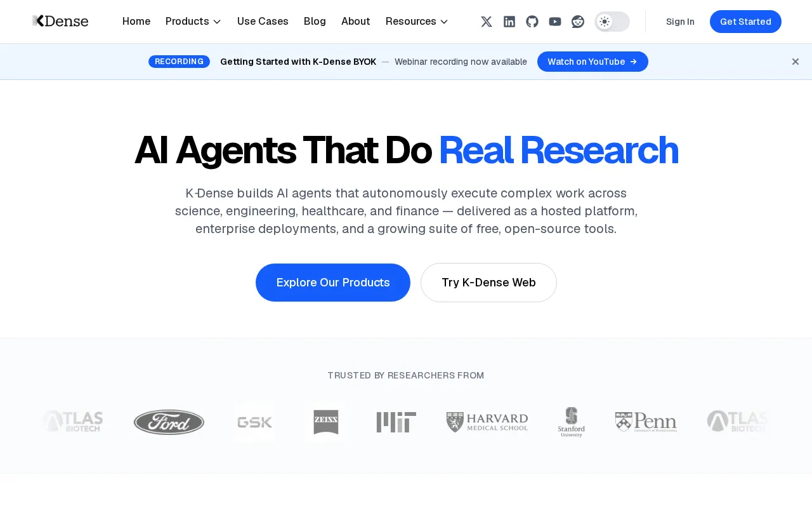Click the Penn university logo

646,422
